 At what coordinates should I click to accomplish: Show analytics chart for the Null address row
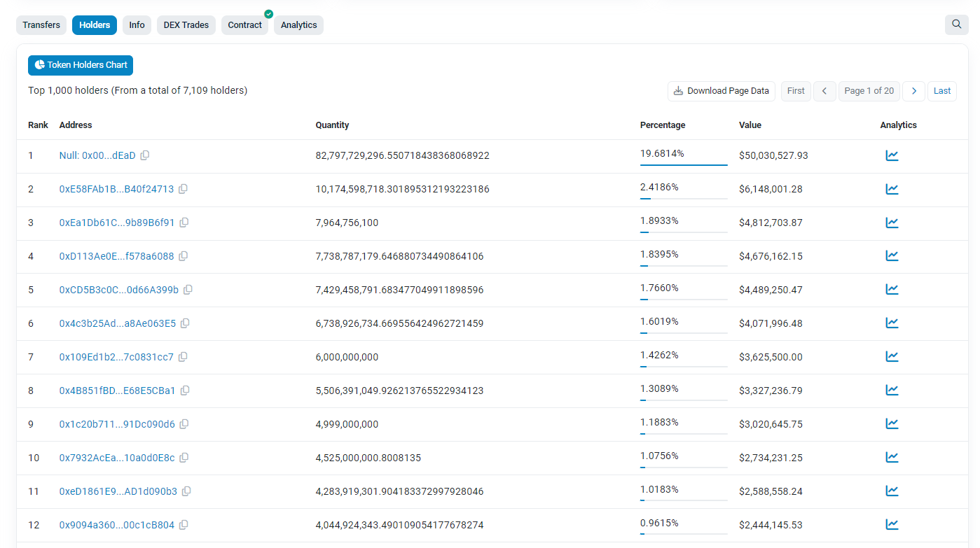coord(892,155)
